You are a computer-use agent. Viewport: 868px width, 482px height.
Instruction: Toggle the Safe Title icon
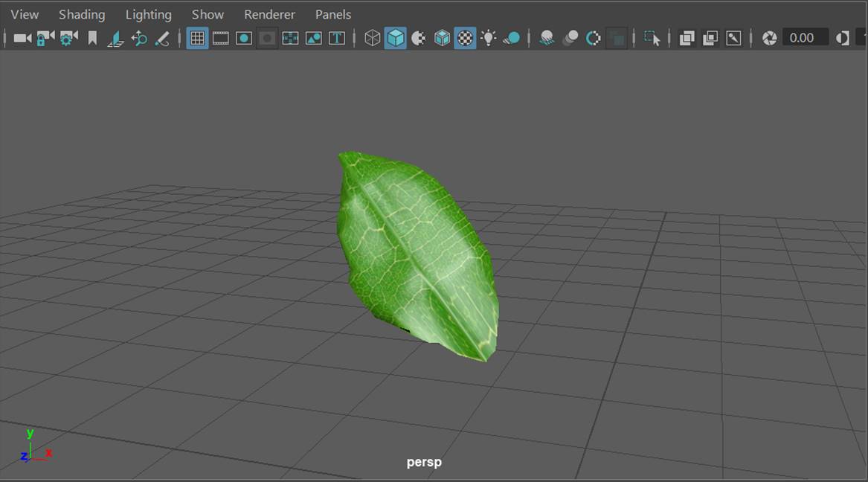pyautogui.click(x=337, y=38)
